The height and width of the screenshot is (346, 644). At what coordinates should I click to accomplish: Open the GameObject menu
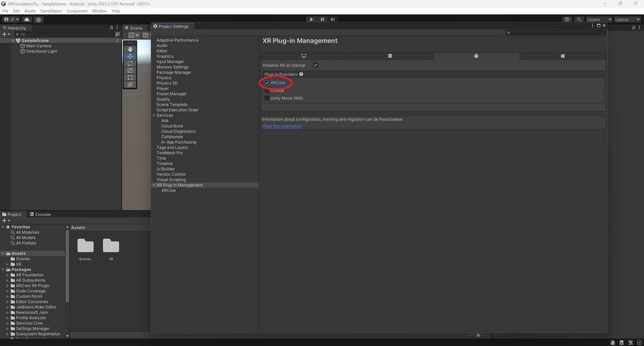click(51, 11)
